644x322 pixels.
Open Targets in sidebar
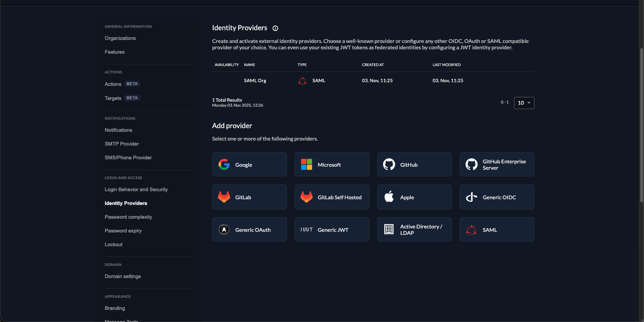click(113, 98)
